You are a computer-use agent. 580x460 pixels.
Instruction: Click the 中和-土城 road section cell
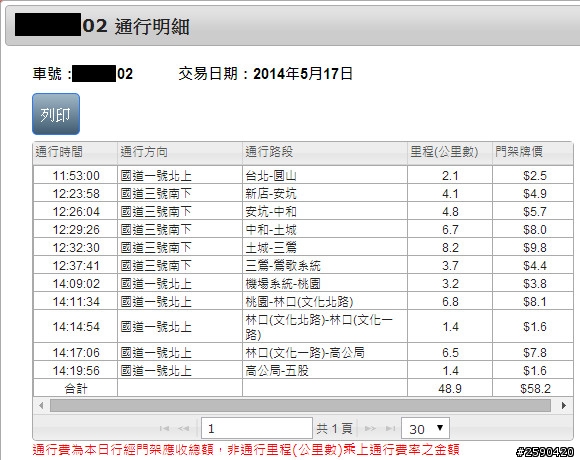click(325, 230)
